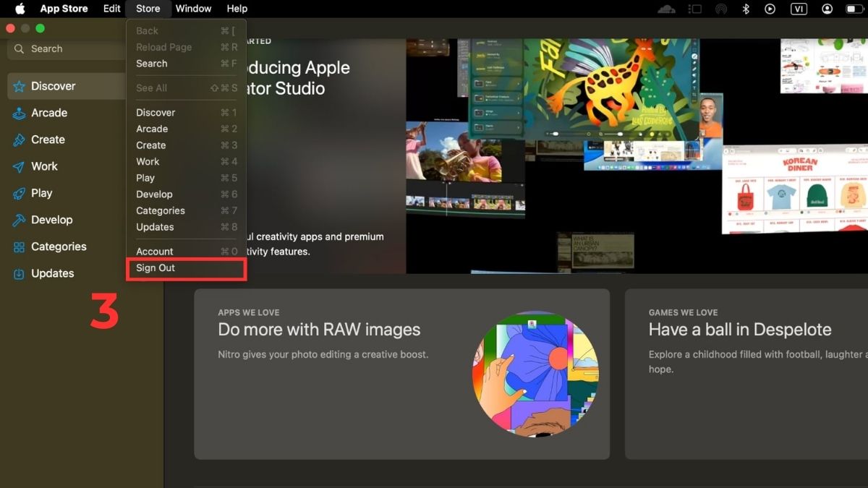Click the Search input field

coord(65,48)
